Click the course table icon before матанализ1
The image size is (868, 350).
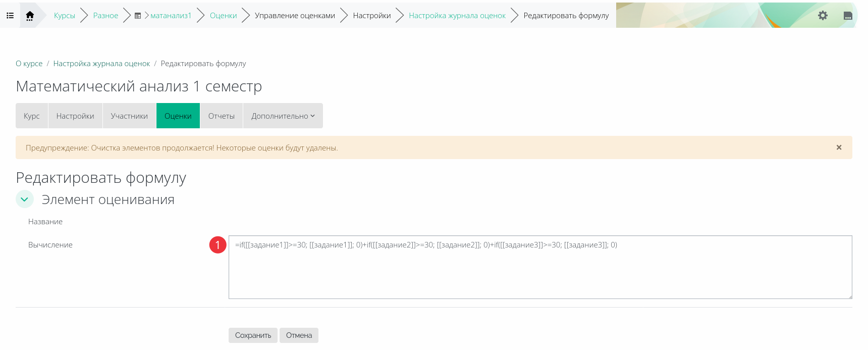pos(138,16)
